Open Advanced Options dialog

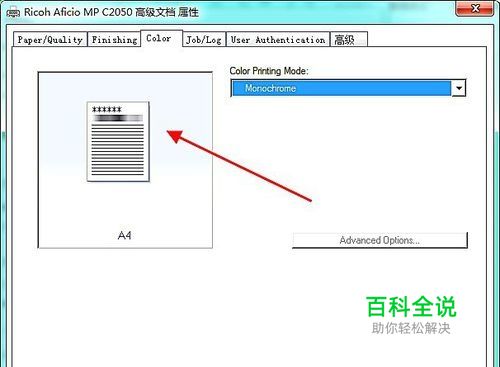[380, 240]
